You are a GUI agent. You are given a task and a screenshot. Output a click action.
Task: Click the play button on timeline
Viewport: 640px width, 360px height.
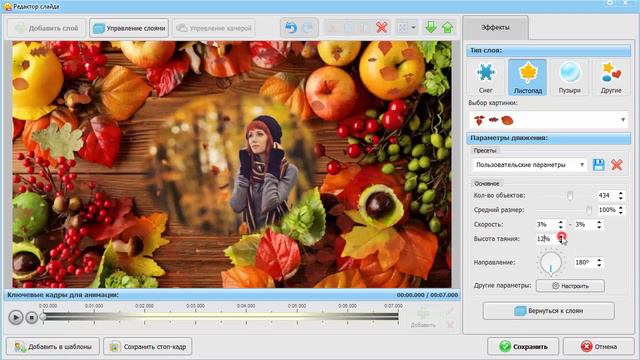tap(16, 317)
